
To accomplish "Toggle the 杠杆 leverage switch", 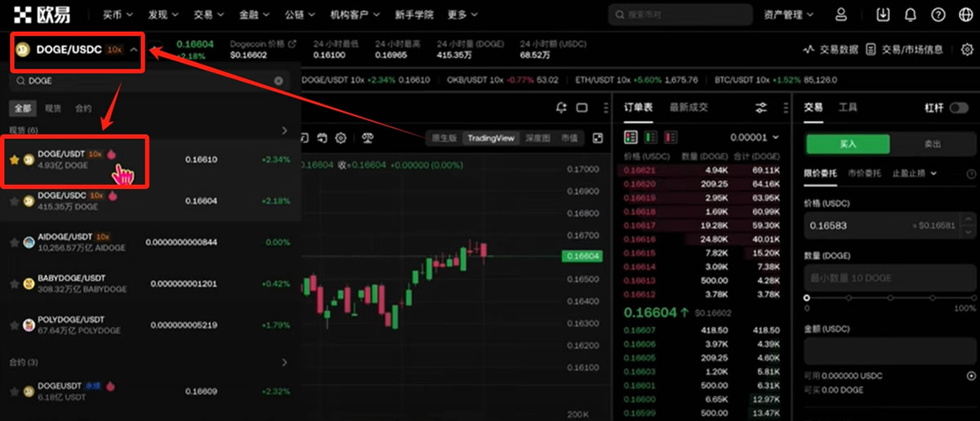I will [x=958, y=108].
